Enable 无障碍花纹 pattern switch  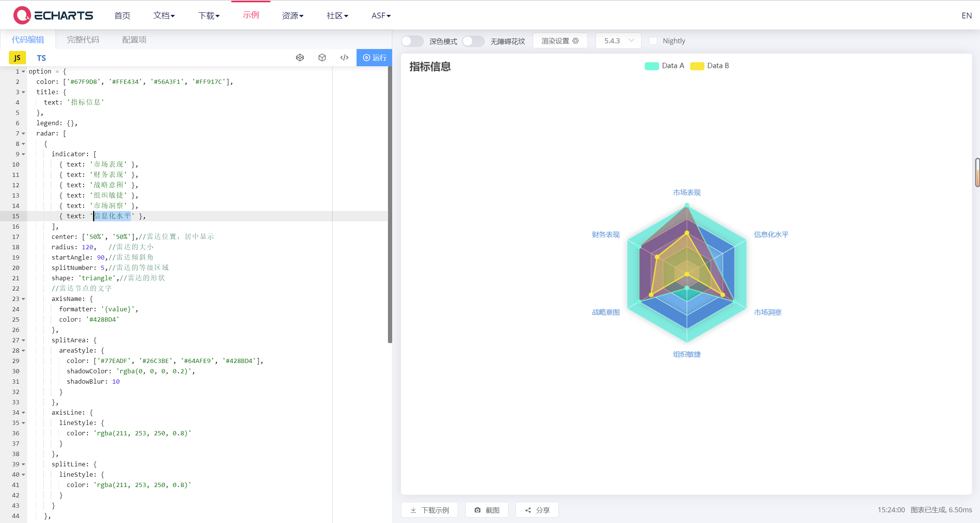(x=473, y=41)
